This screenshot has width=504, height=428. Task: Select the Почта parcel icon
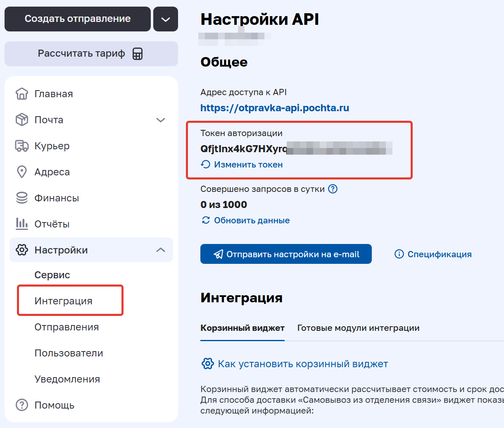click(x=21, y=120)
